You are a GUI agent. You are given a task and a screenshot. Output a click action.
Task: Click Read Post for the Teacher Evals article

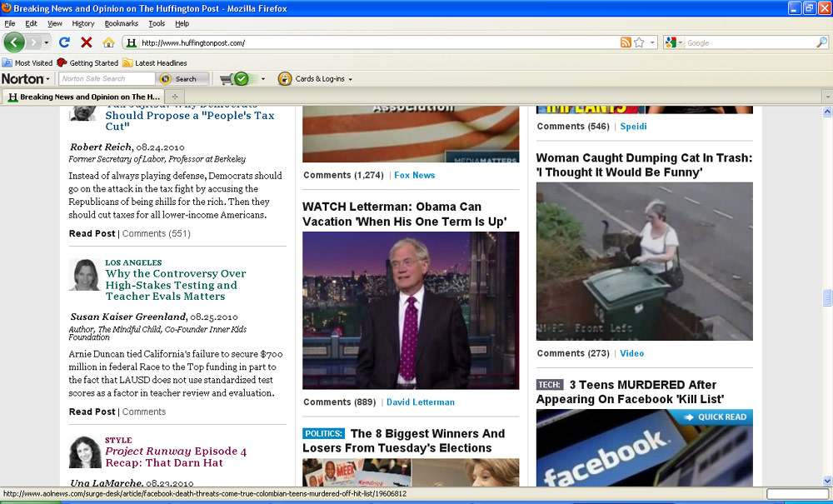point(92,412)
